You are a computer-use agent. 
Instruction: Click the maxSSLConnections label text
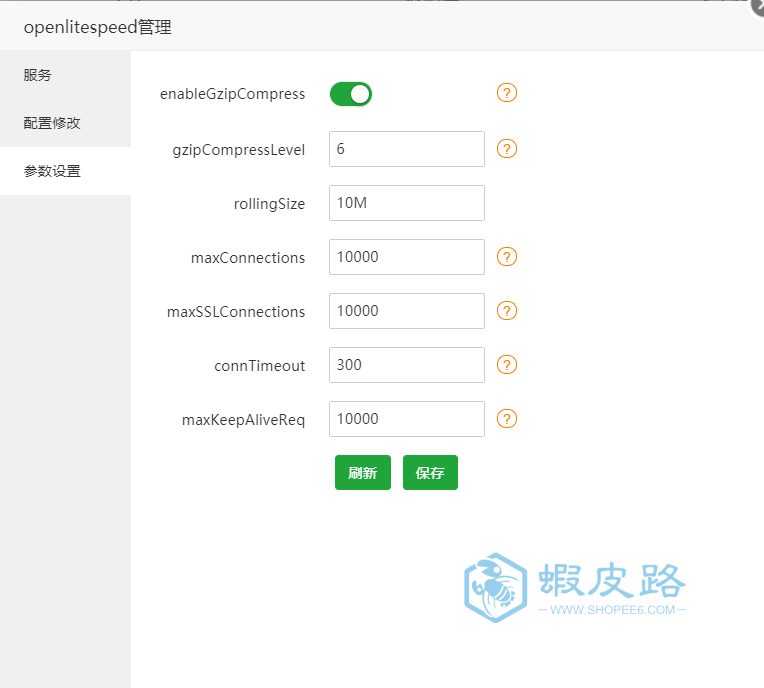236,312
